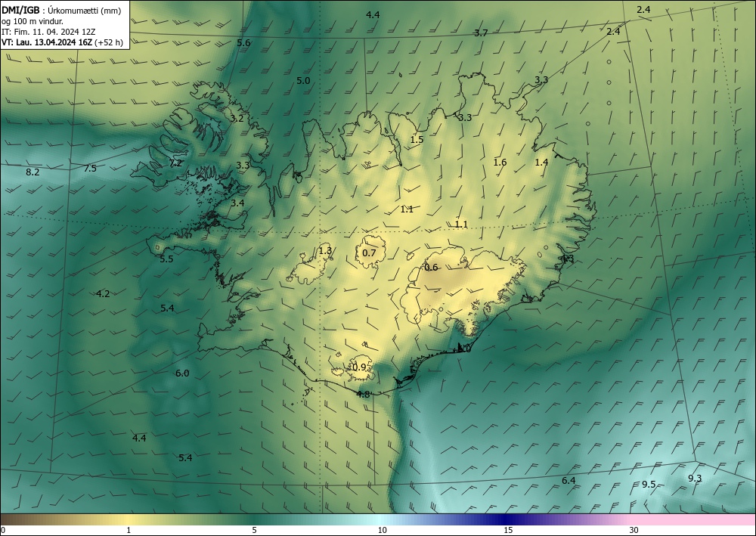
Task: Click the 5.0 value label
Action: pyautogui.click(x=303, y=80)
